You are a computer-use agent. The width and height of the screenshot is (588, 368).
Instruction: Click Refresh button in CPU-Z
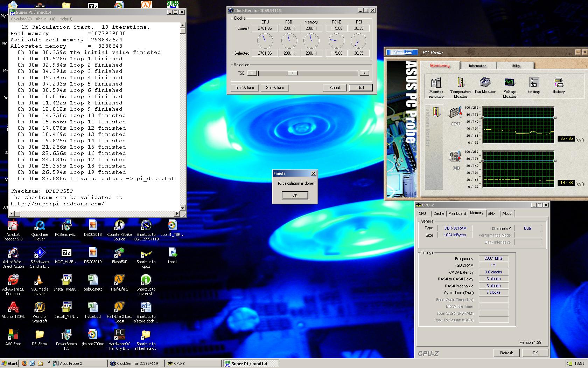pyautogui.click(x=506, y=353)
